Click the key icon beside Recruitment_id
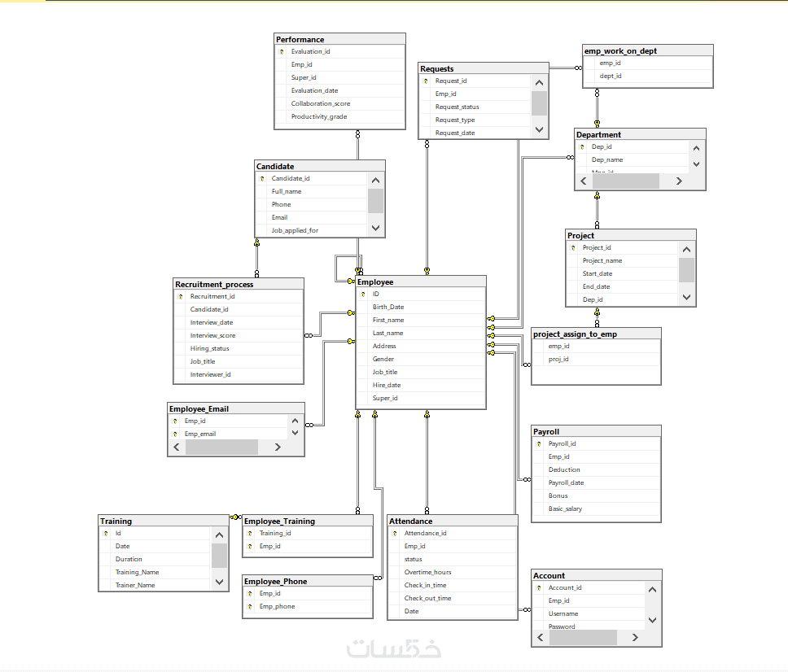The height and width of the screenshot is (672, 788). (181, 296)
